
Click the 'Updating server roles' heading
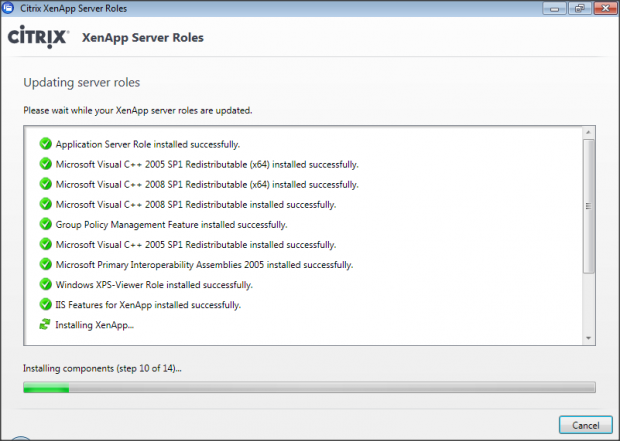pos(81,82)
